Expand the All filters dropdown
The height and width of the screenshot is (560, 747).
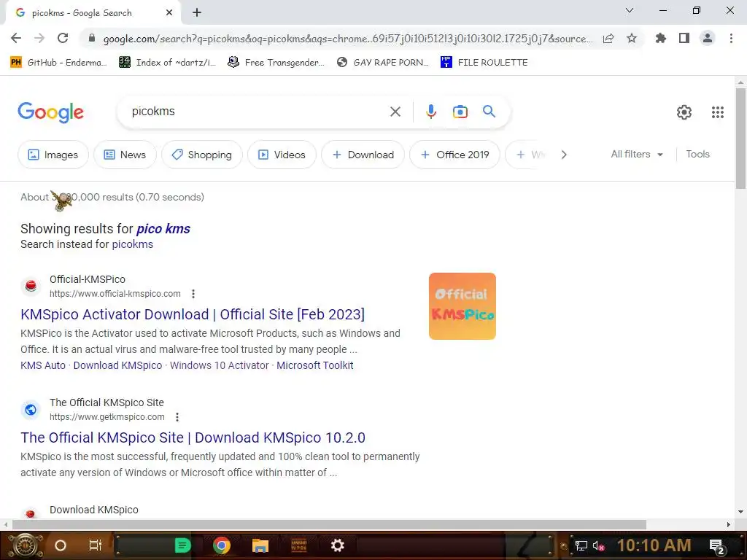637,155
